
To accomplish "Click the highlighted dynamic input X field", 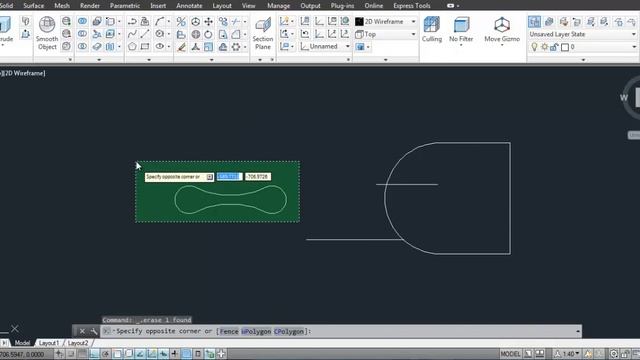I will point(229,177).
